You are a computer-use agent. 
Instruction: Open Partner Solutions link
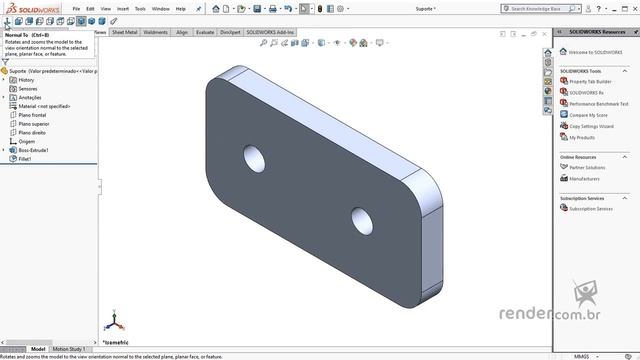587,168
